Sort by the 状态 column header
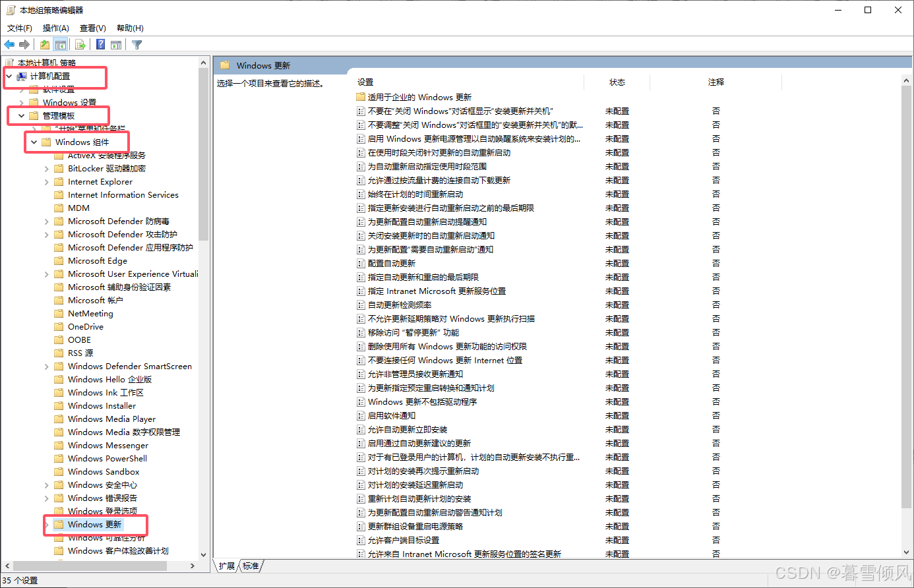Image resolution: width=914 pixels, height=588 pixels. click(617, 82)
